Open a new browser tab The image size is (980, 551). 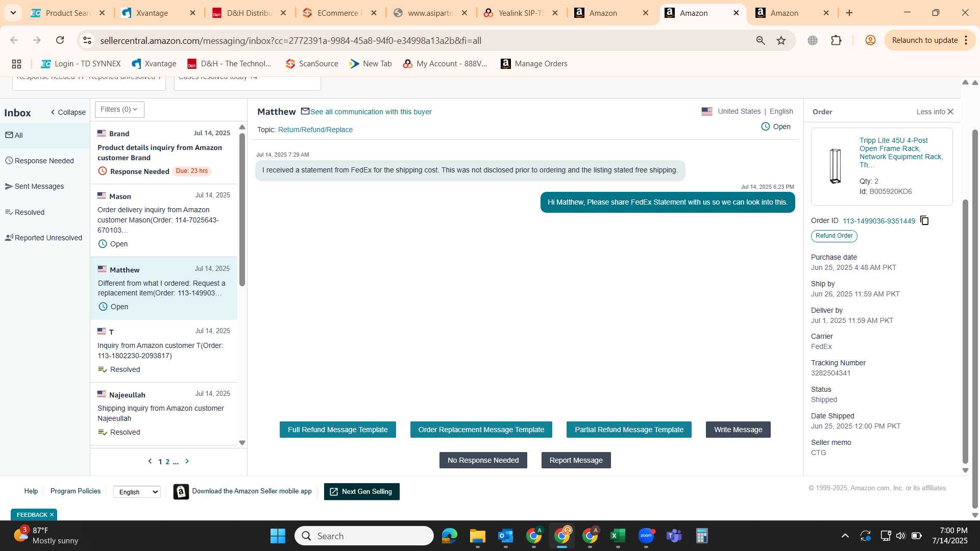click(849, 13)
